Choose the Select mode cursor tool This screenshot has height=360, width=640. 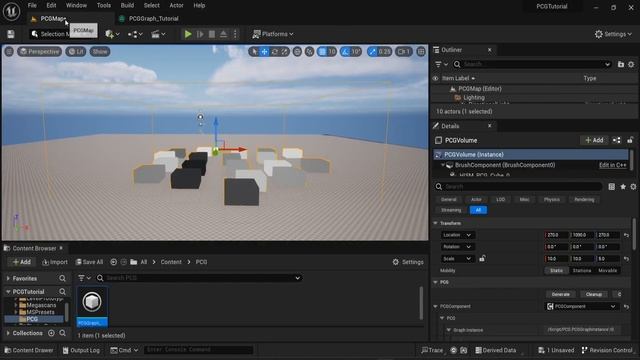point(254,51)
